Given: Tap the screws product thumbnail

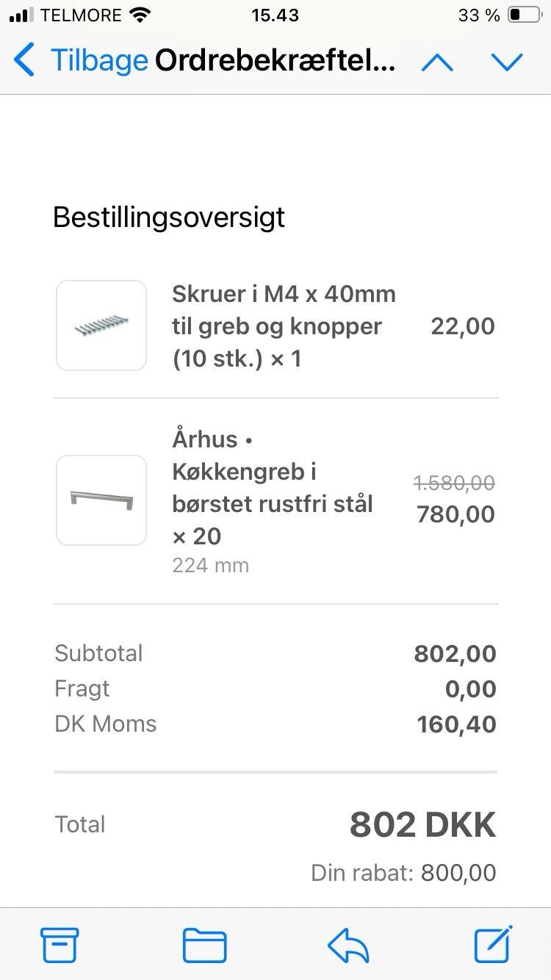Looking at the screenshot, I should [x=101, y=325].
